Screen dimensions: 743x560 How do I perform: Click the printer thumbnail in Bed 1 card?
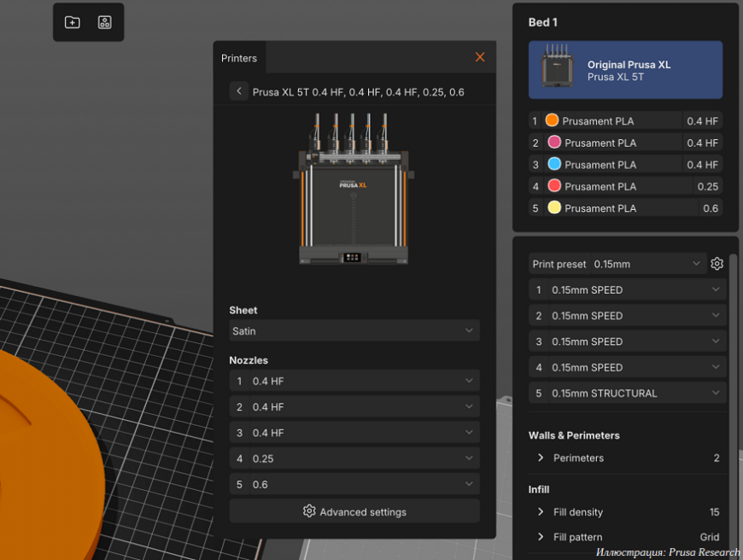point(557,66)
